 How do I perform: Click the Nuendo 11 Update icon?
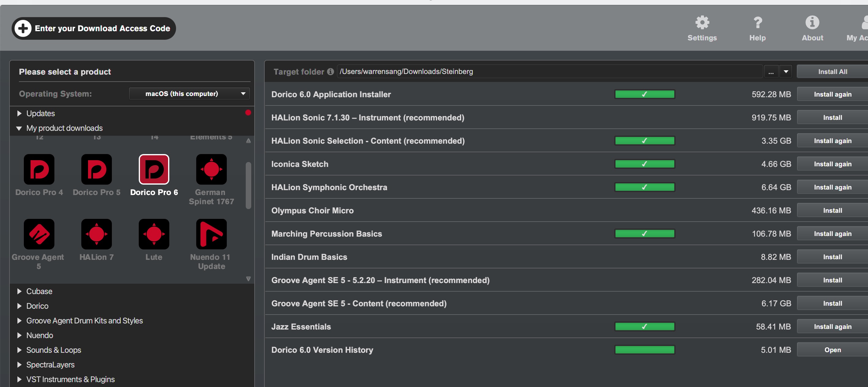pyautogui.click(x=211, y=234)
